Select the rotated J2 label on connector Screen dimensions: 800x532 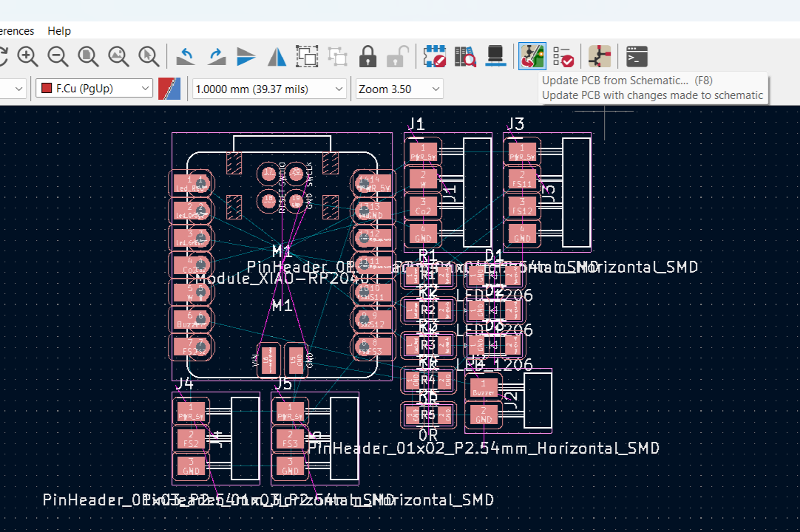point(511,401)
